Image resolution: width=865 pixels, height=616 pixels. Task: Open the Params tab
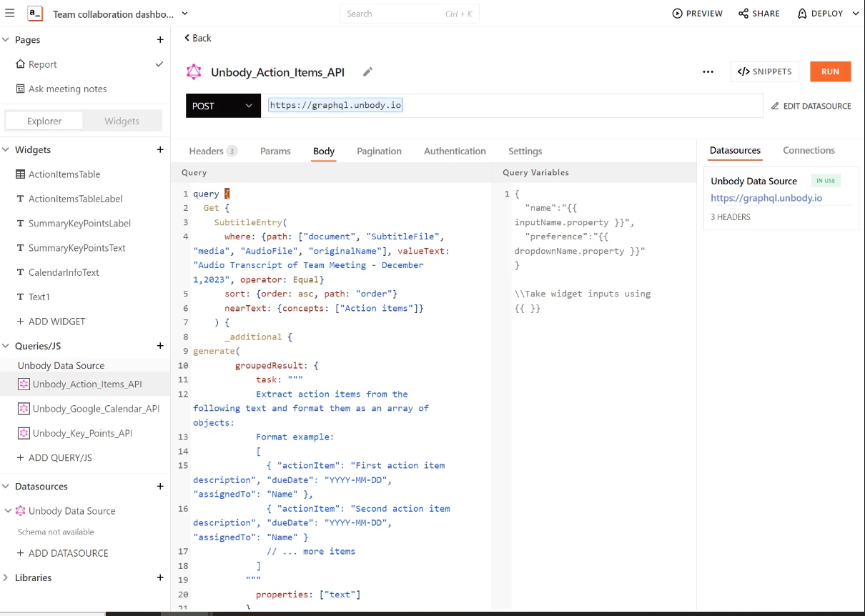275,151
